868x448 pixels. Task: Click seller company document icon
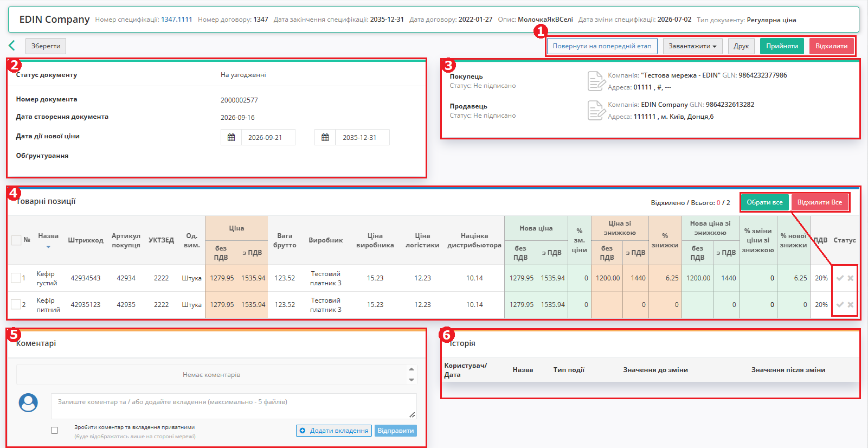coord(596,110)
